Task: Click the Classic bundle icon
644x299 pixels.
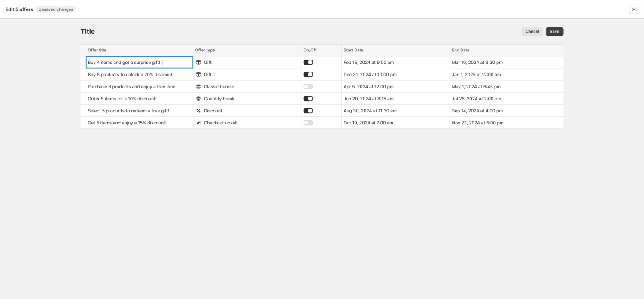Action: [198, 87]
